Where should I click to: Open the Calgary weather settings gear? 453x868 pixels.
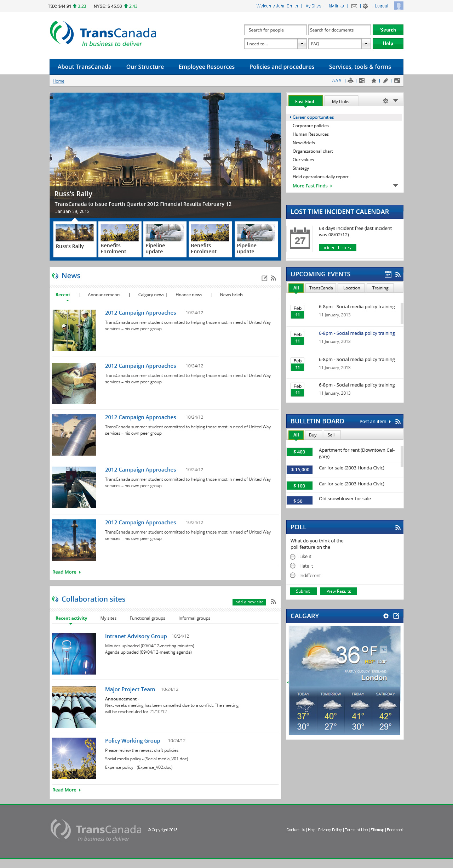[386, 616]
